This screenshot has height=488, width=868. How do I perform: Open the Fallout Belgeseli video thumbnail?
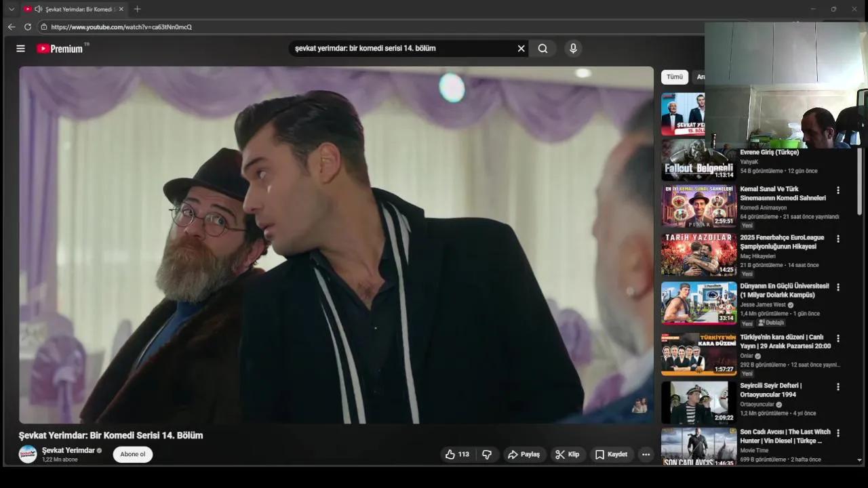click(698, 159)
